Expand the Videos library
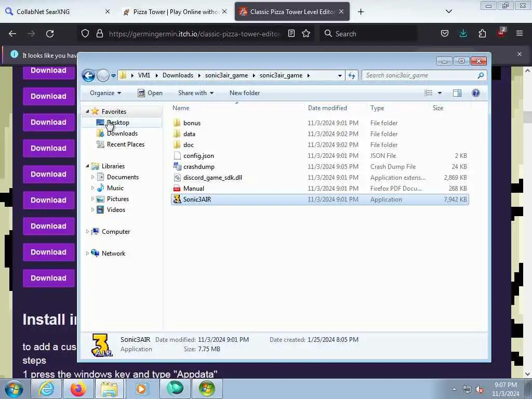532x399 pixels. pos(92,210)
